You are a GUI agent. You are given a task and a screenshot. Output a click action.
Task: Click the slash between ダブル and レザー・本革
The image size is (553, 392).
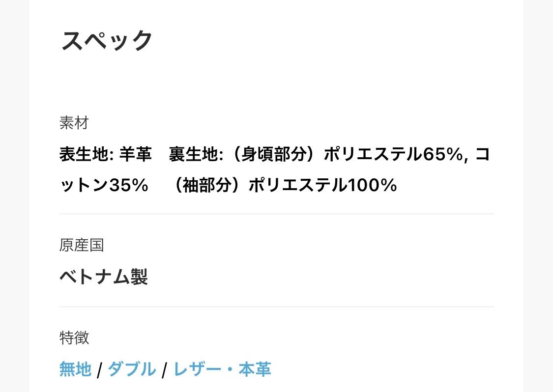point(165,370)
